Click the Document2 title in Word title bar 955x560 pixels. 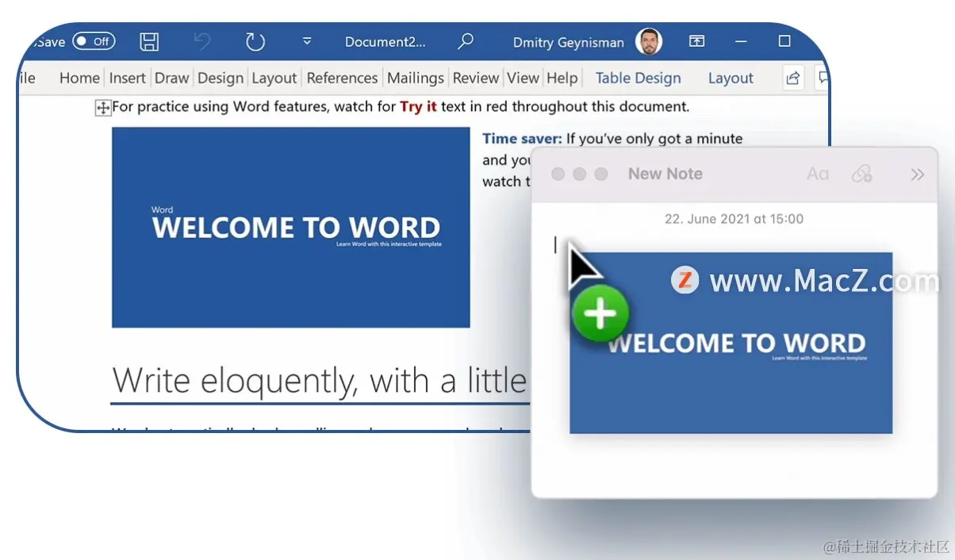point(385,42)
